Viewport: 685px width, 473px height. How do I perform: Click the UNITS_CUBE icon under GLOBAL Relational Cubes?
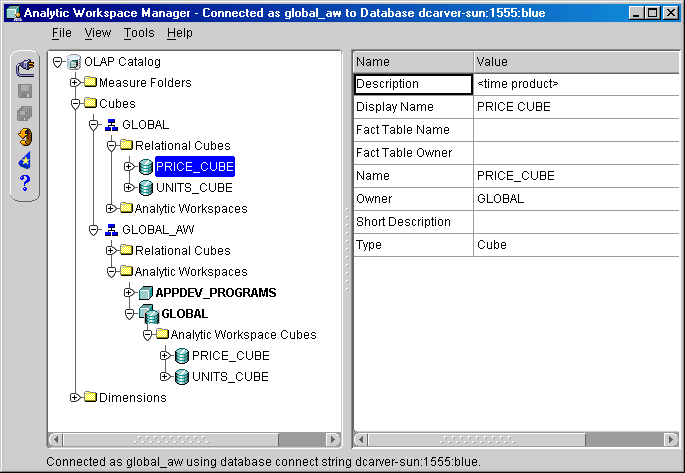click(x=145, y=188)
